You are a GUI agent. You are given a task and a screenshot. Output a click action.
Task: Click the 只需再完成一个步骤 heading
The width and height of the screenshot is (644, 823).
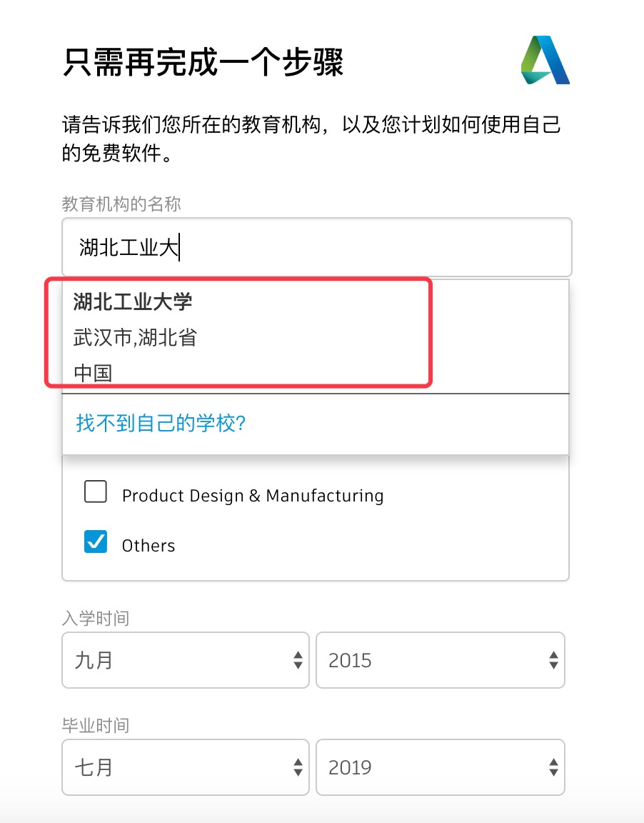click(x=203, y=63)
